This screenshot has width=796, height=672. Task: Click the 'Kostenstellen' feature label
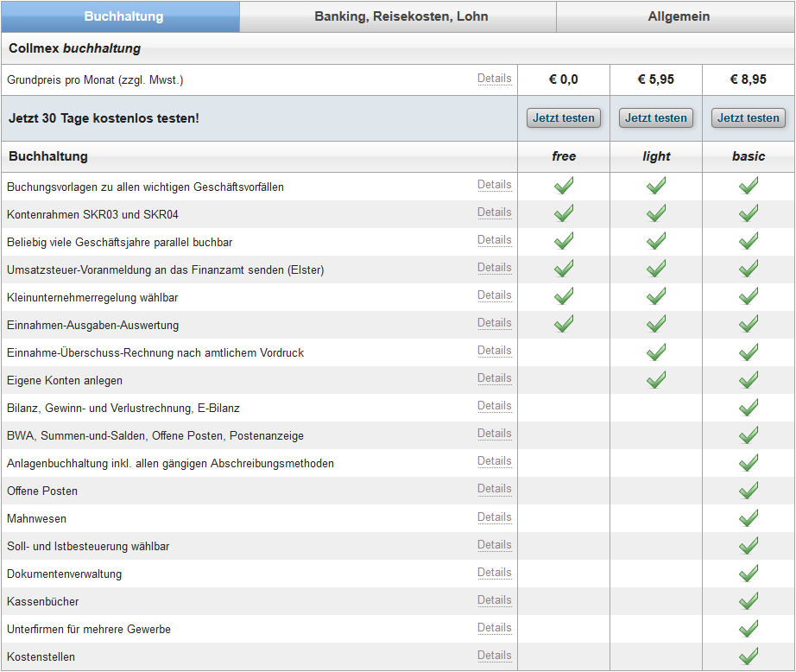[x=41, y=656]
